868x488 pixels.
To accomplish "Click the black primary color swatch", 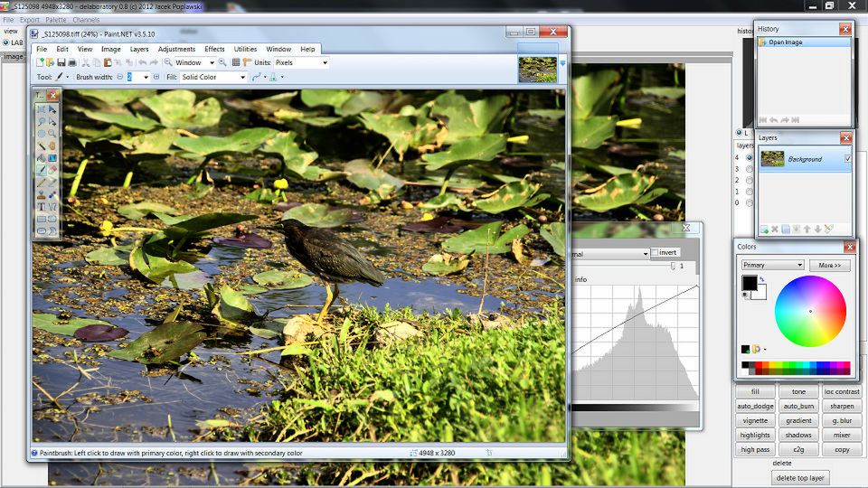I will pyautogui.click(x=749, y=283).
